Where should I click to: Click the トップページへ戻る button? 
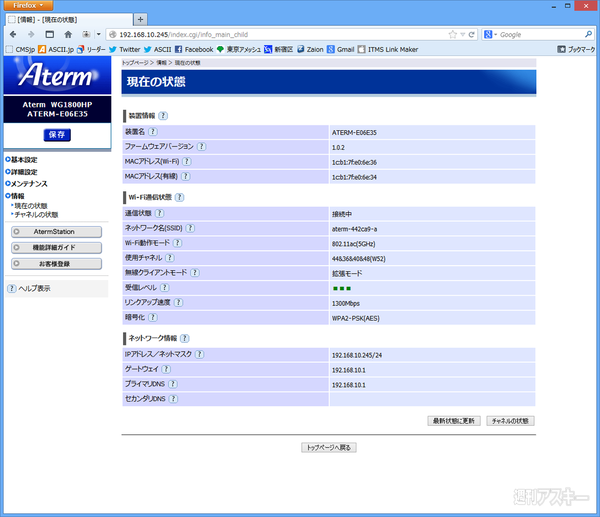[x=329, y=447]
